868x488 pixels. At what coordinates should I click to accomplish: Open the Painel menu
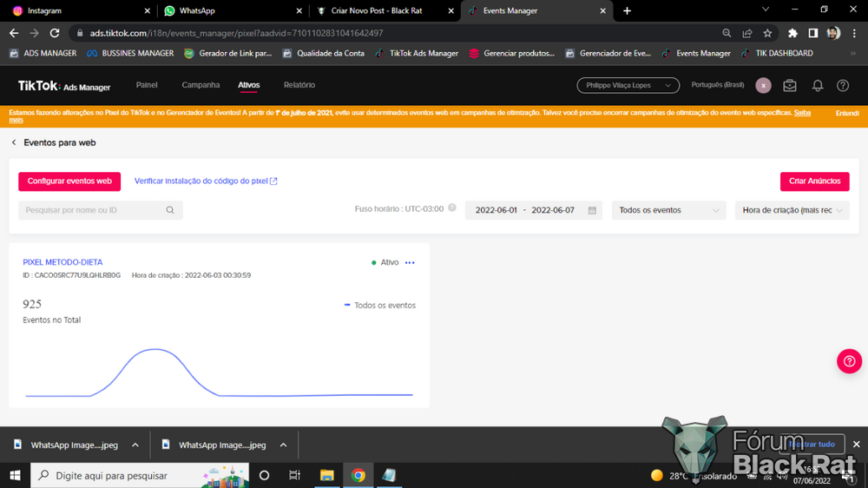tap(147, 85)
